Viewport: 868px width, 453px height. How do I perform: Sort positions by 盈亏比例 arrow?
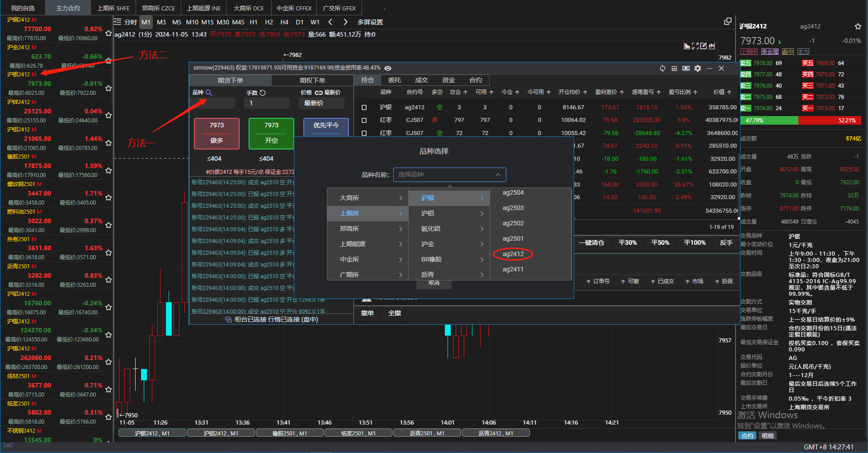point(695,92)
